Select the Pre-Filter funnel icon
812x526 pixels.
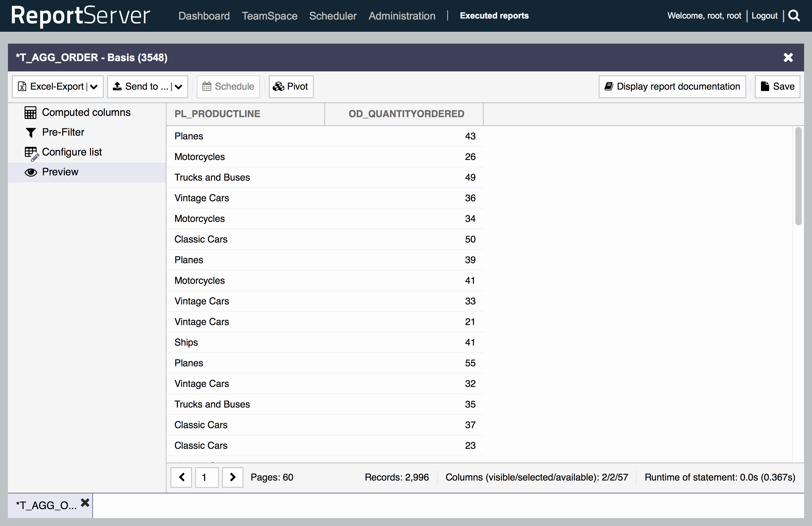tap(31, 132)
